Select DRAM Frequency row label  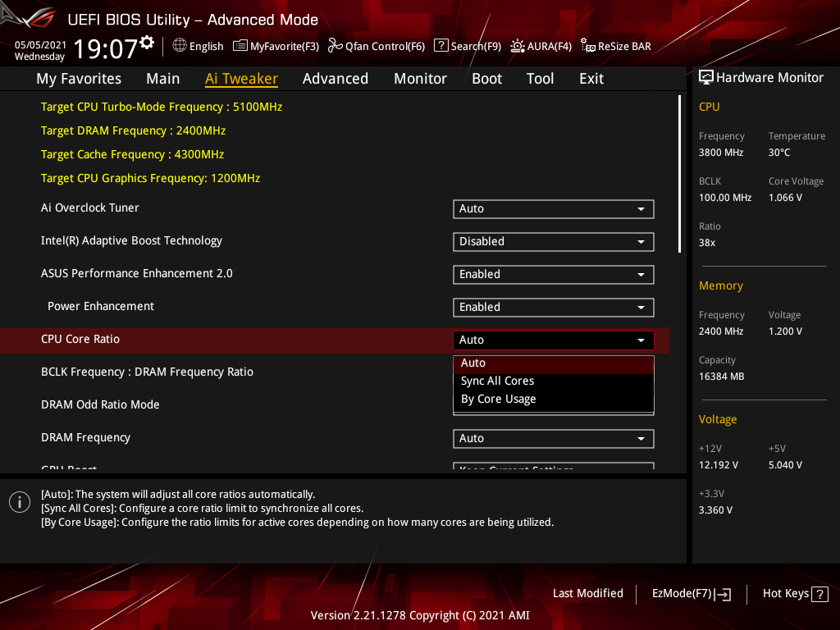coord(85,438)
